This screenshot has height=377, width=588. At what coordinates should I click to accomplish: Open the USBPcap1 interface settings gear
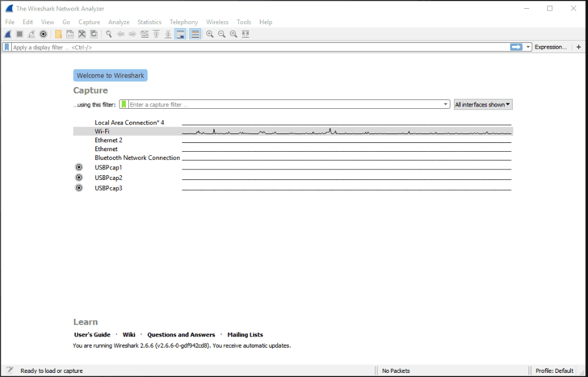click(79, 167)
